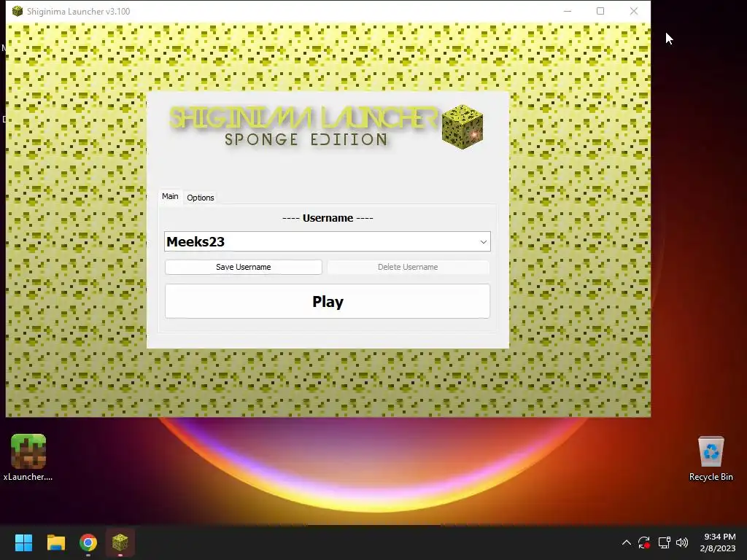This screenshot has width=747, height=560.
Task: Open the clock showing 9:34 PM
Action: (718, 542)
